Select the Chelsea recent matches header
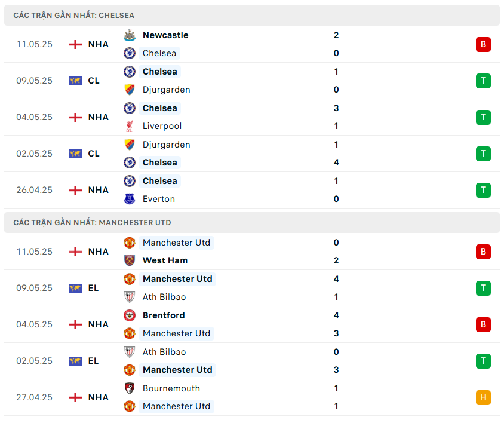Image resolution: width=504 pixels, height=423 pixels. point(74,16)
